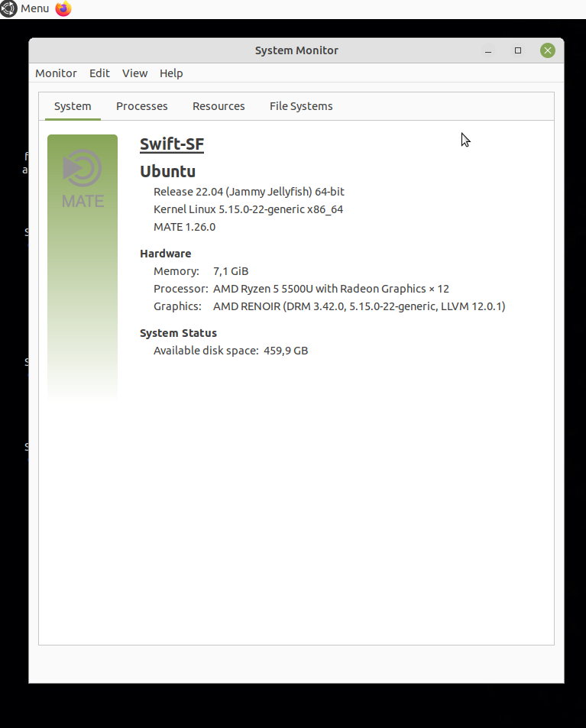Click the System Monitor title bar text
586x728 pixels.
pyautogui.click(x=296, y=50)
